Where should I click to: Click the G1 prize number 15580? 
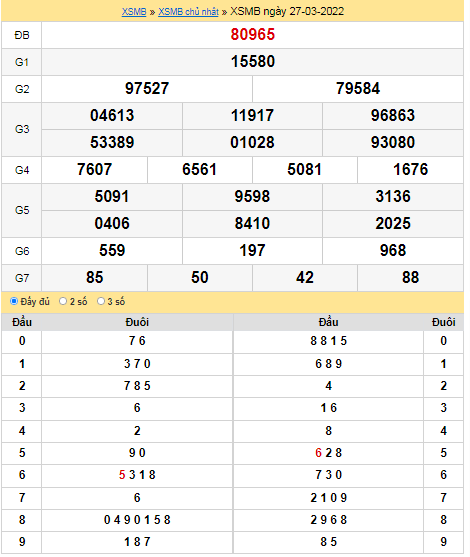pos(253,61)
